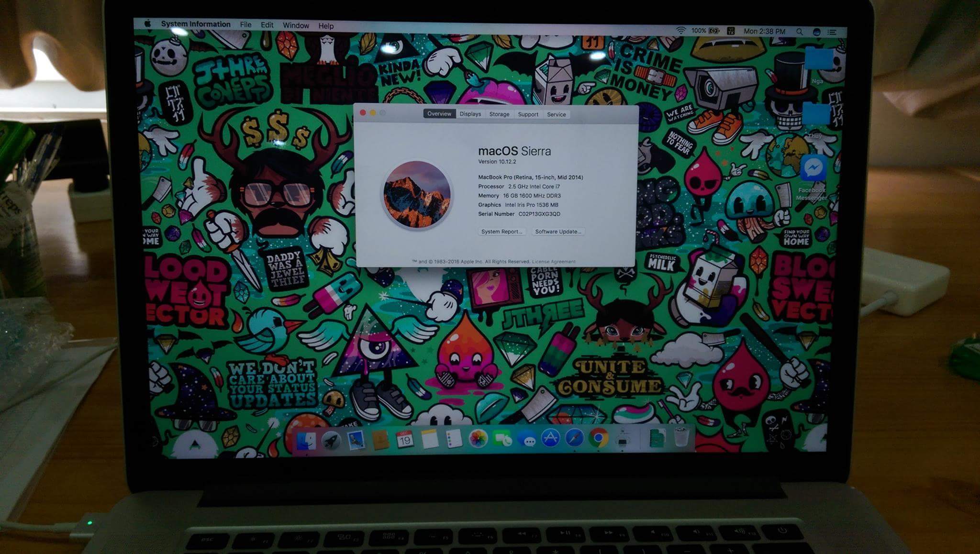This screenshot has height=554, width=980.
Task: Open the License Agreement link
Action: point(554,262)
